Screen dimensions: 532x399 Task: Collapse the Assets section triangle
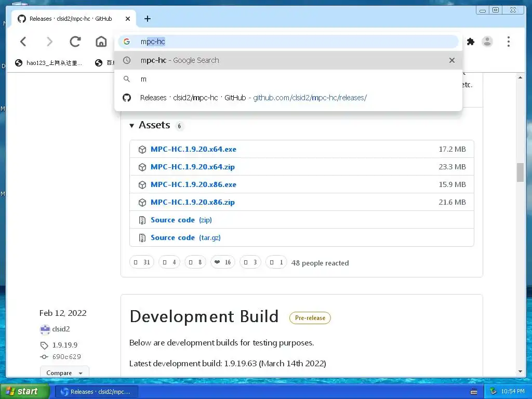tap(131, 126)
